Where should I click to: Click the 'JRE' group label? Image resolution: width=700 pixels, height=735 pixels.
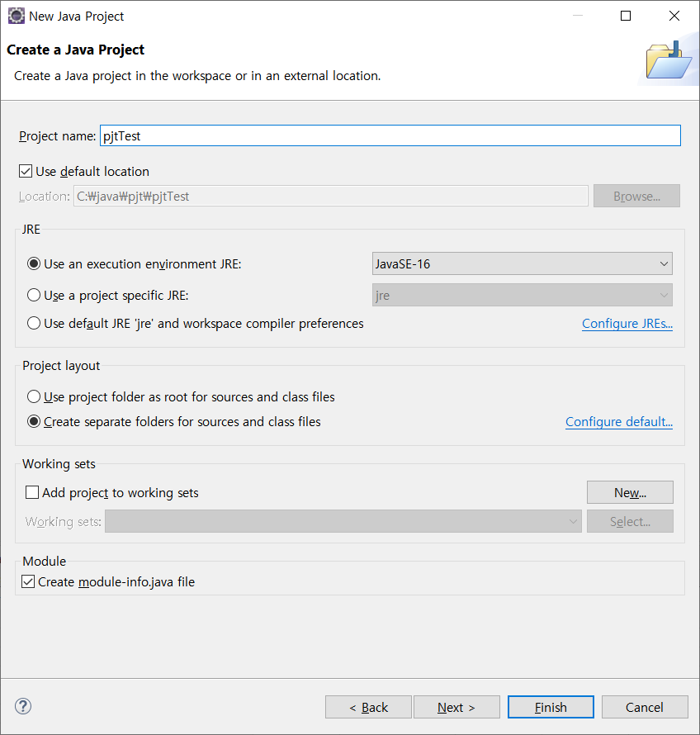coord(31,230)
